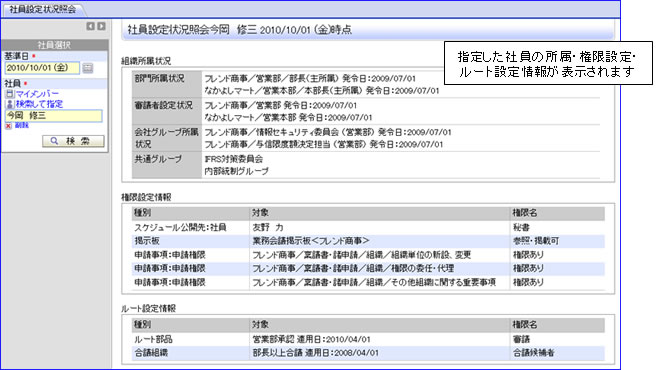Select the person icon beside 検索して指定
Viewport: 660px width, 370px height.
point(10,104)
